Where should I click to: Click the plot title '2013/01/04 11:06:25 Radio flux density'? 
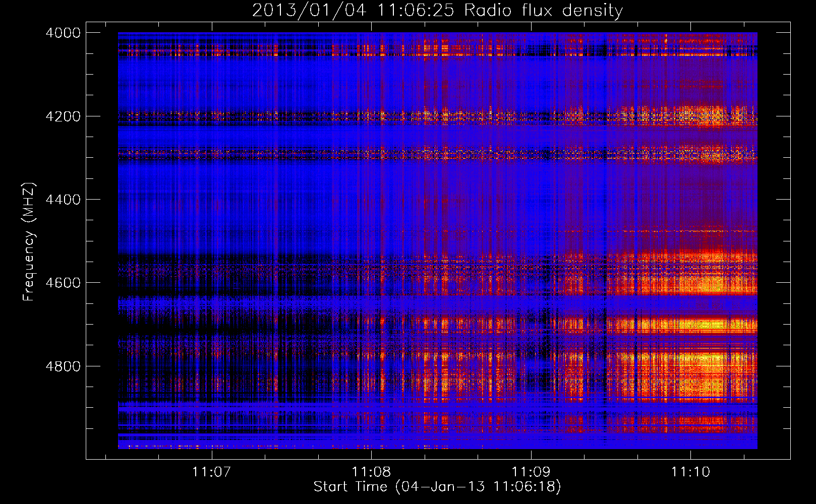pyautogui.click(x=437, y=11)
